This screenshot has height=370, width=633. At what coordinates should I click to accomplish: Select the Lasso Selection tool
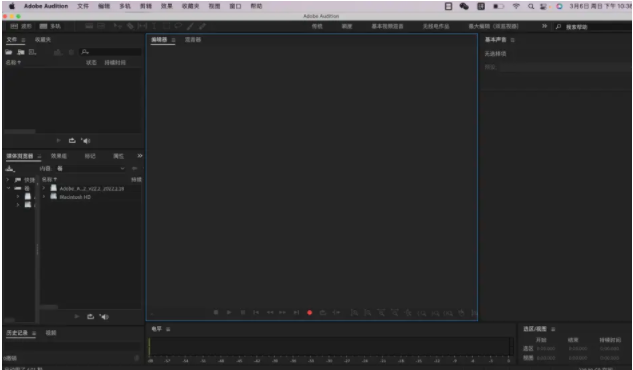pos(178,26)
